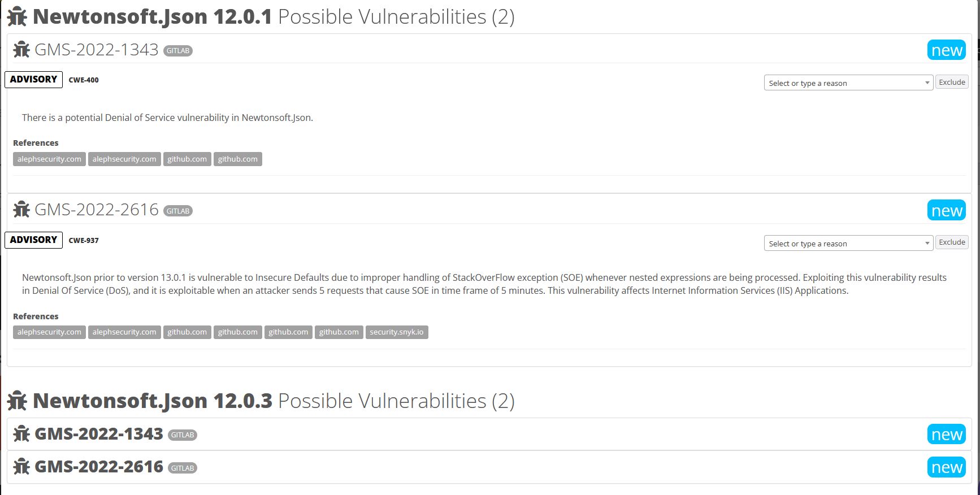Click the GITLAB badge next to first GMS-2022-1343

click(178, 51)
